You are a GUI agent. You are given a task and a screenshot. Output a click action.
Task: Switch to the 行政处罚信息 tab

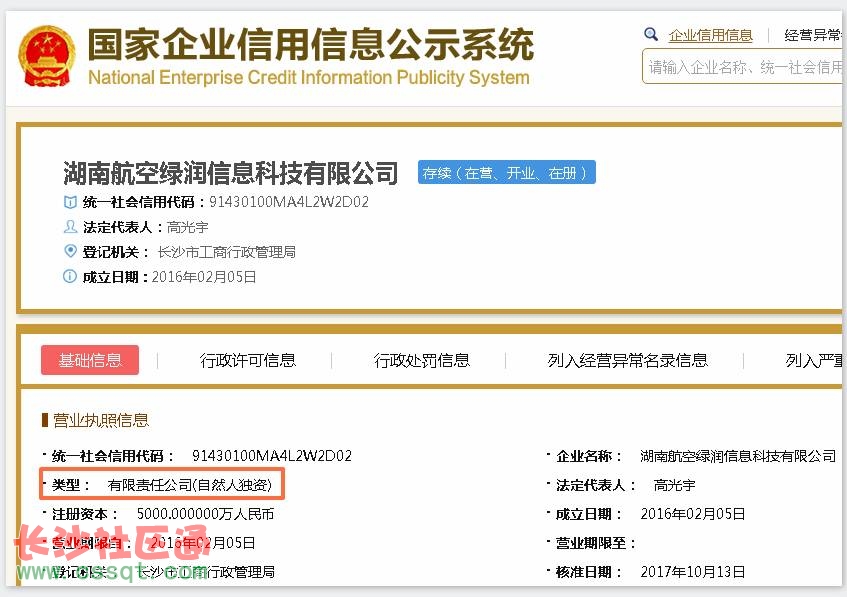point(422,360)
